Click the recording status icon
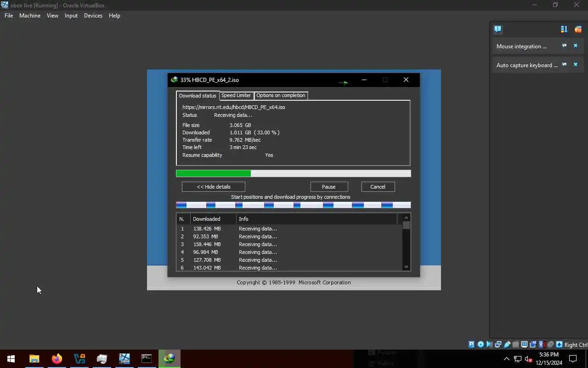588x368 pixels. tap(533, 345)
